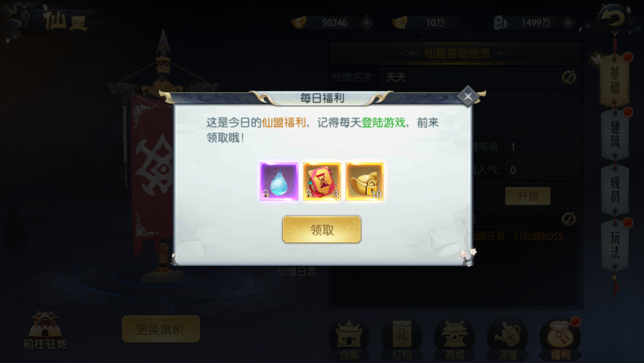Open the 商城 shop icon

click(x=455, y=338)
